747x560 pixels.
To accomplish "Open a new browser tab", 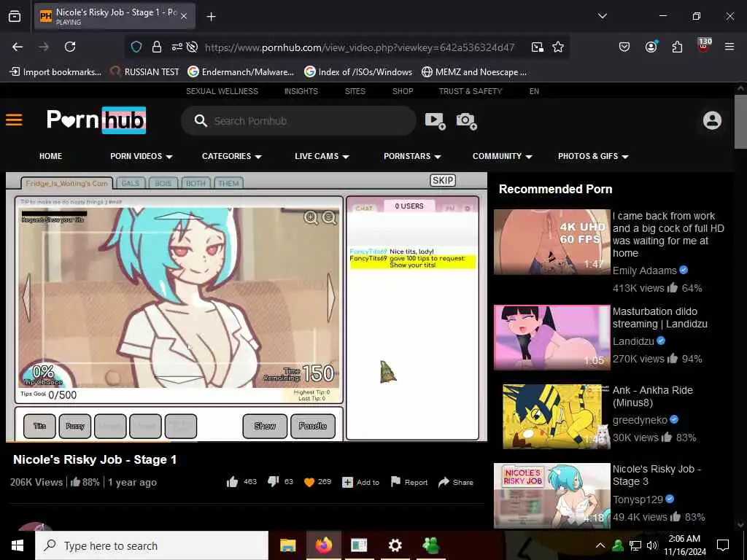I will 211,16.
